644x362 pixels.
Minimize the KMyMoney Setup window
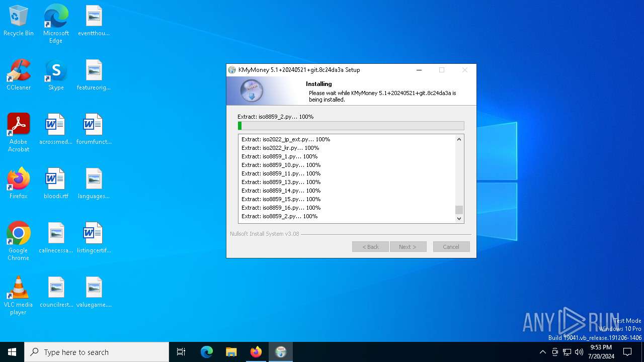pyautogui.click(x=419, y=70)
